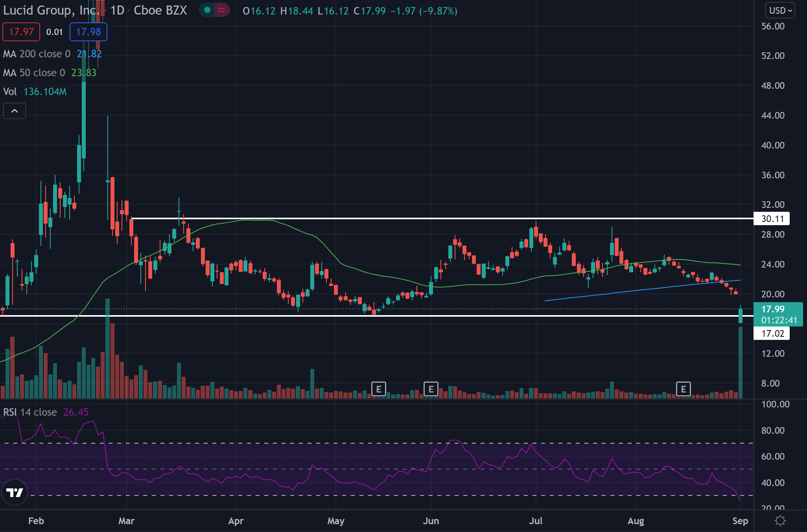Click the earnings E marker in May

tap(379, 389)
